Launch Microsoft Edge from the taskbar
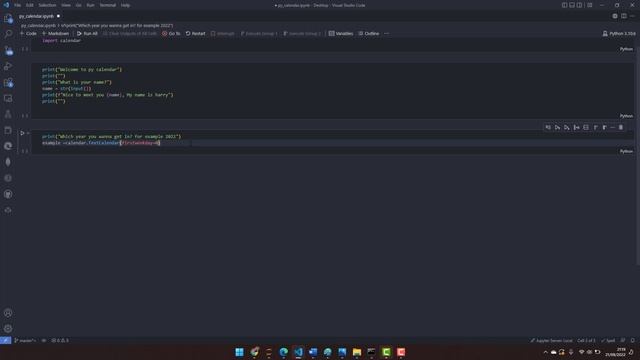Screen dimensions: 640x360 click(284, 352)
